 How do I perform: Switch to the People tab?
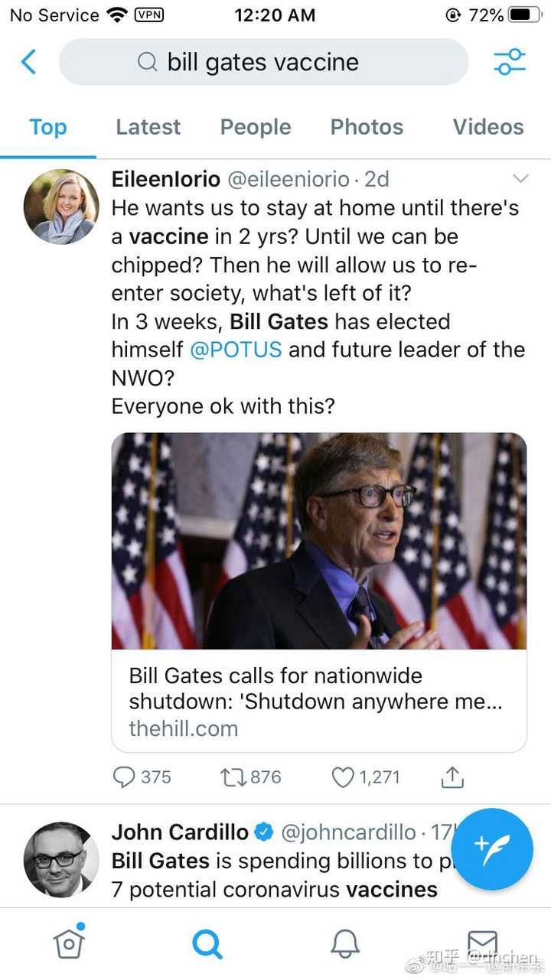pyautogui.click(x=256, y=127)
